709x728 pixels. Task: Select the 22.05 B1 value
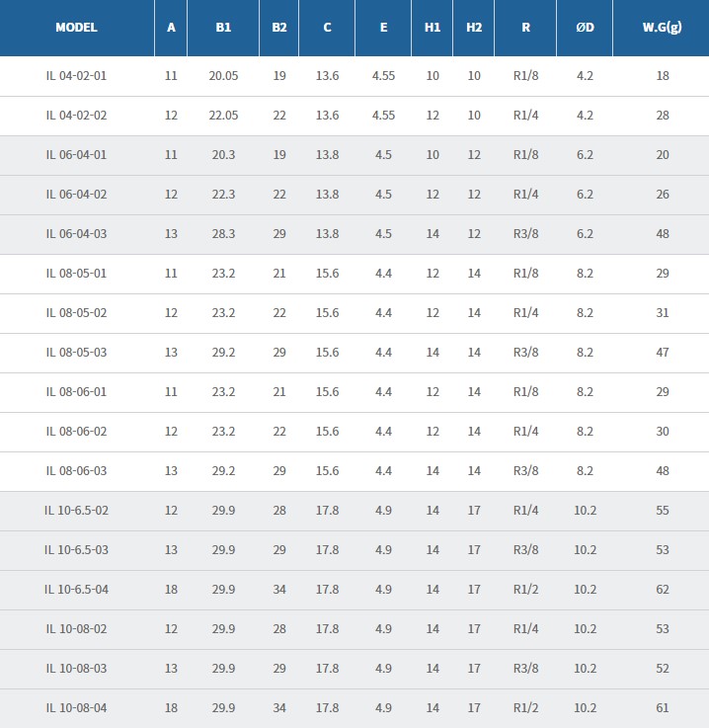pos(223,116)
